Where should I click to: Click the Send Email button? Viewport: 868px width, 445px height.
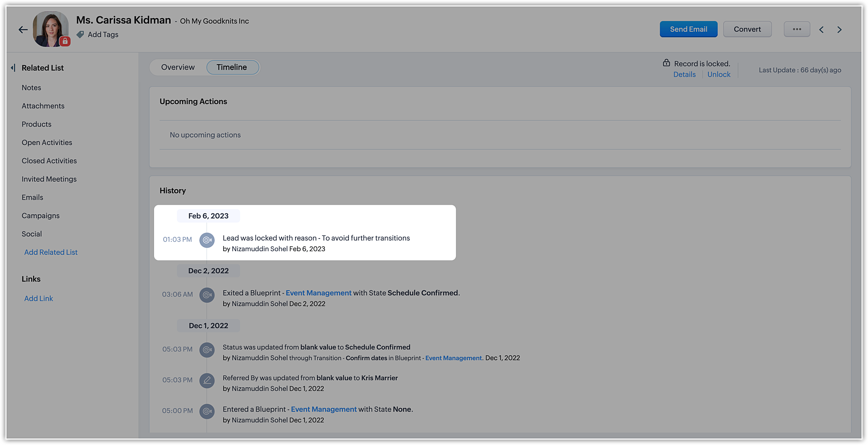pos(688,29)
